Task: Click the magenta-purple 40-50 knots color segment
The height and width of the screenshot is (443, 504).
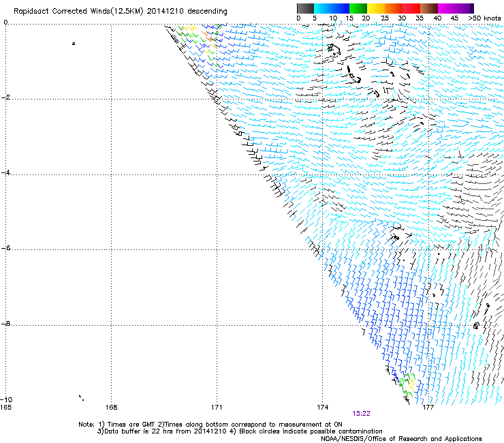Action: click(456, 8)
